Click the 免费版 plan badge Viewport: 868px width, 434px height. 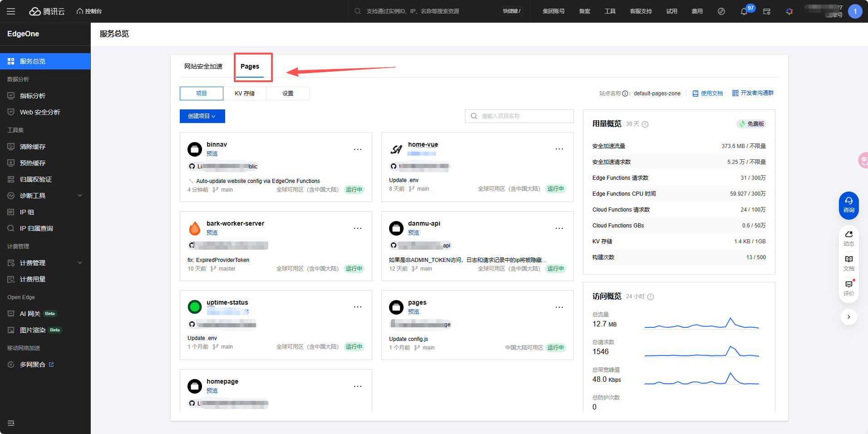click(751, 124)
